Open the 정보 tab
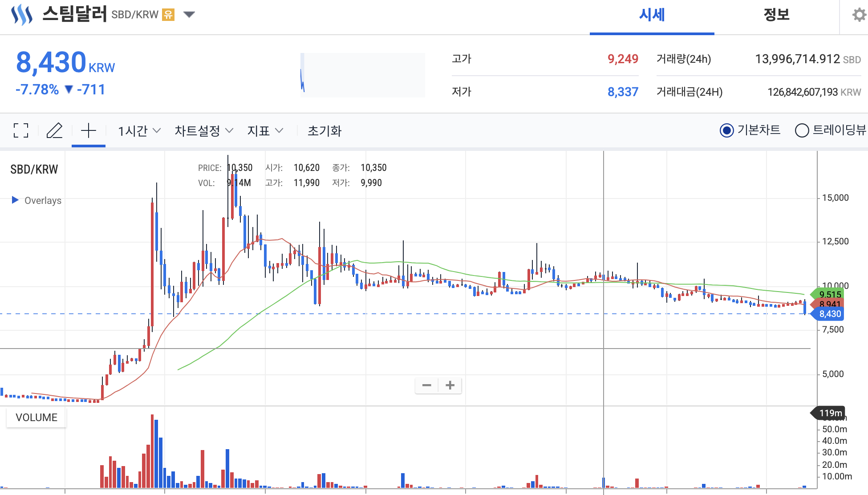The height and width of the screenshot is (495, 868). click(776, 15)
